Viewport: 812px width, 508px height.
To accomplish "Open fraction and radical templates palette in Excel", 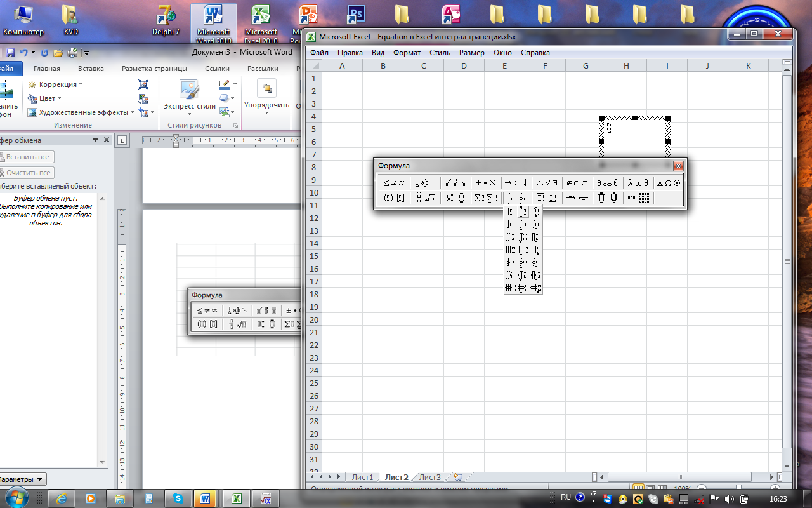I will point(426,198).
